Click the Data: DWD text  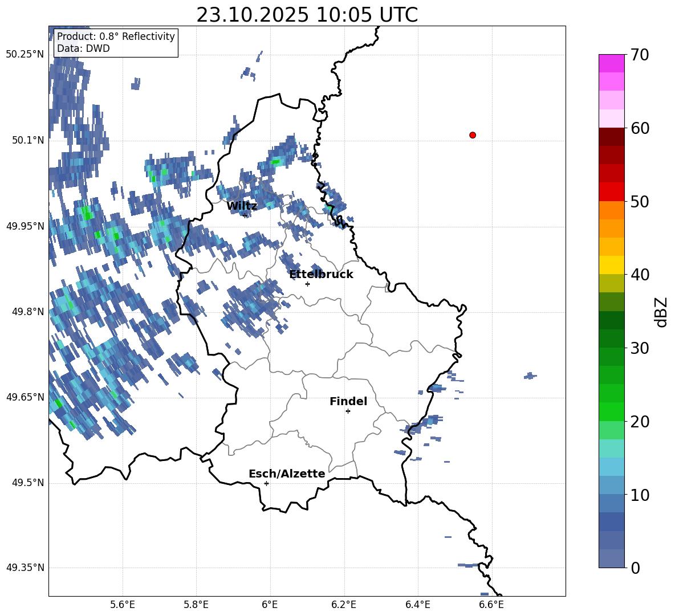point(83,48)
